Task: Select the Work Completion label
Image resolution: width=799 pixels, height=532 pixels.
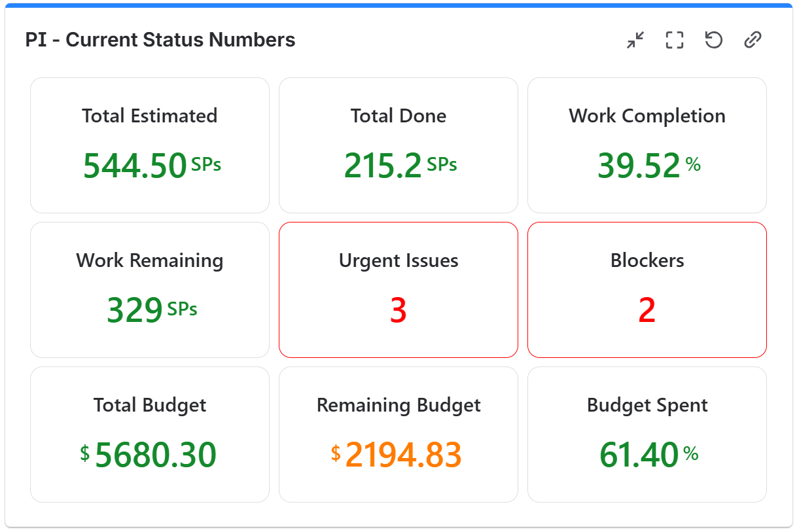Action: click(647, 116)
